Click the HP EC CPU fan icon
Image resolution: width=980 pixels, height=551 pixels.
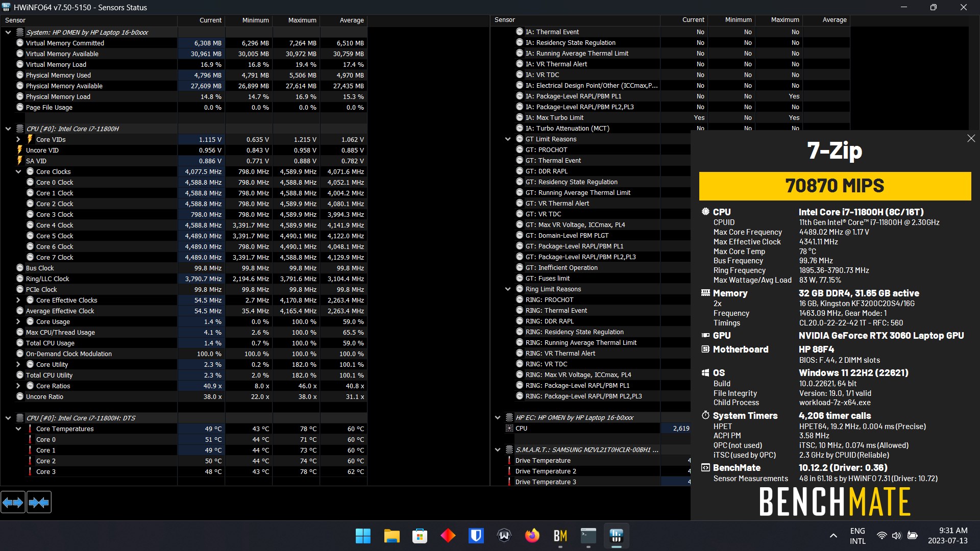point(509,428)
